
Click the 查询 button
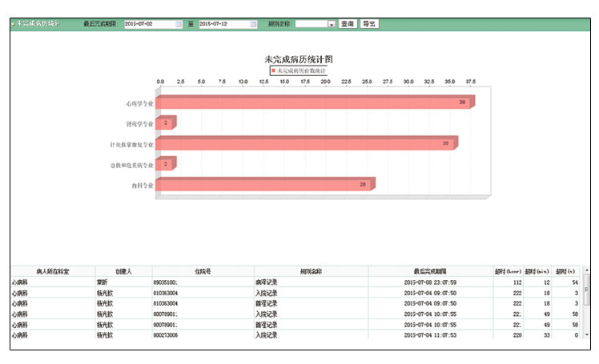[x=348, y=24]
